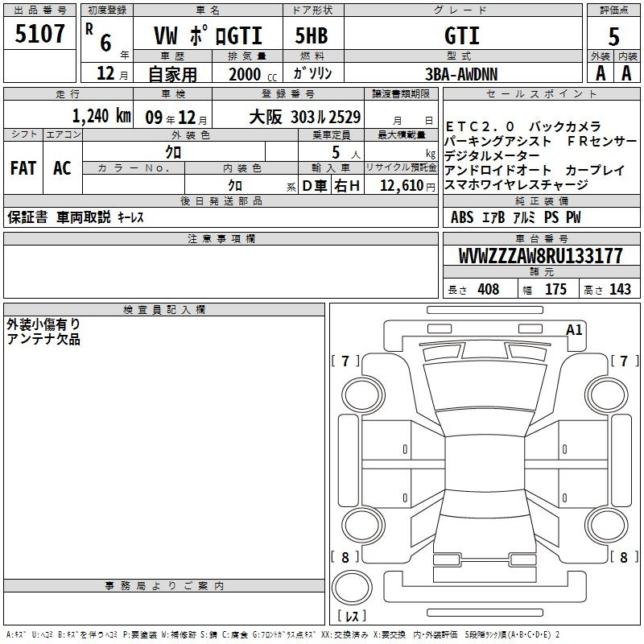644x644 pixels.
Task: Select the front-right wheel circle
Action: click(607, 395)
